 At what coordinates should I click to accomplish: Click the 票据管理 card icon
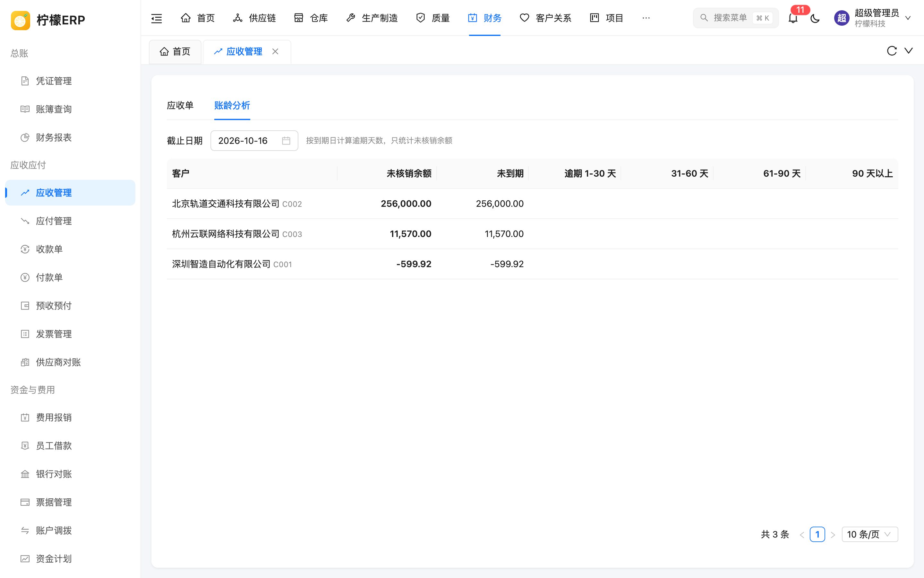[25, 502]
